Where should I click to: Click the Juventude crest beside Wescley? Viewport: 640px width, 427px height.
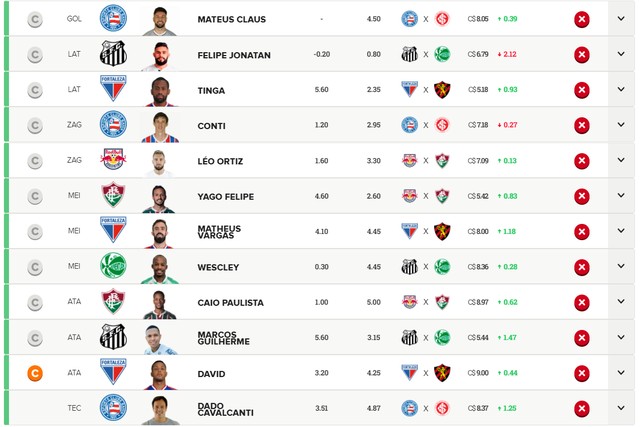(x=113, y=266)
